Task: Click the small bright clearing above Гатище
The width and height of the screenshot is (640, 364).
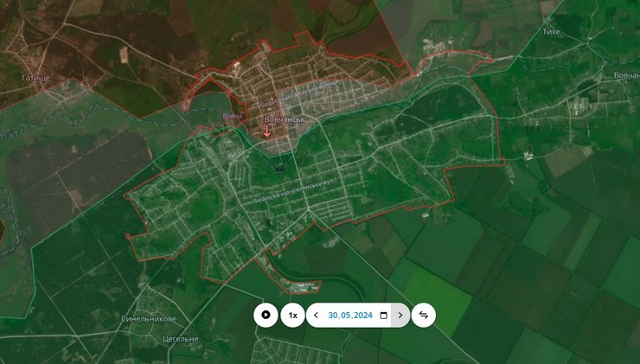Action: coord(125,54)
